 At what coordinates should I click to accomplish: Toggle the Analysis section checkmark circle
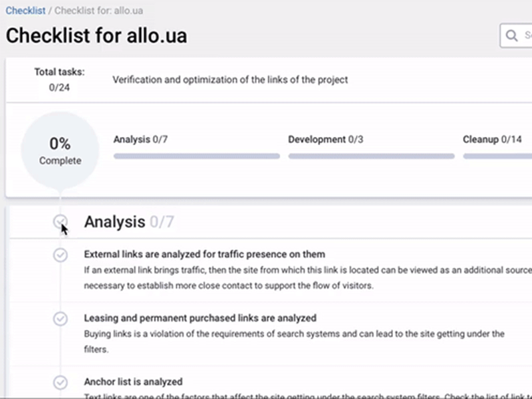coord(61,221)
